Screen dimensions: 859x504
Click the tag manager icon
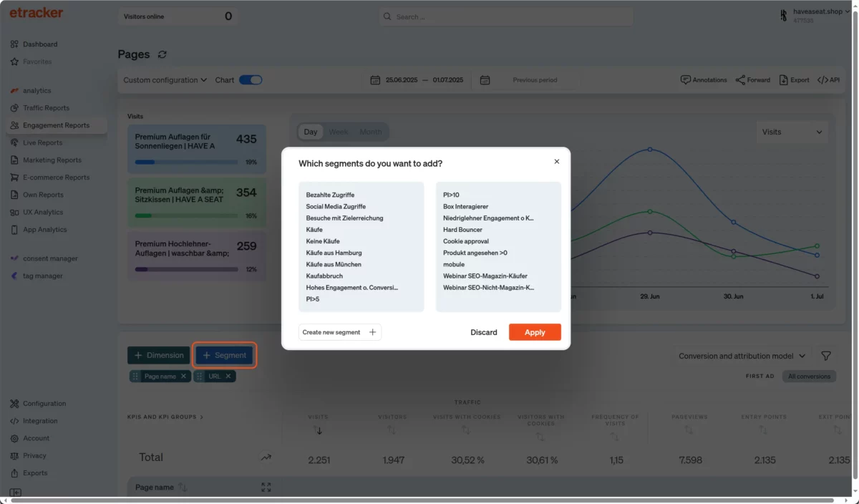pos(15,276)
